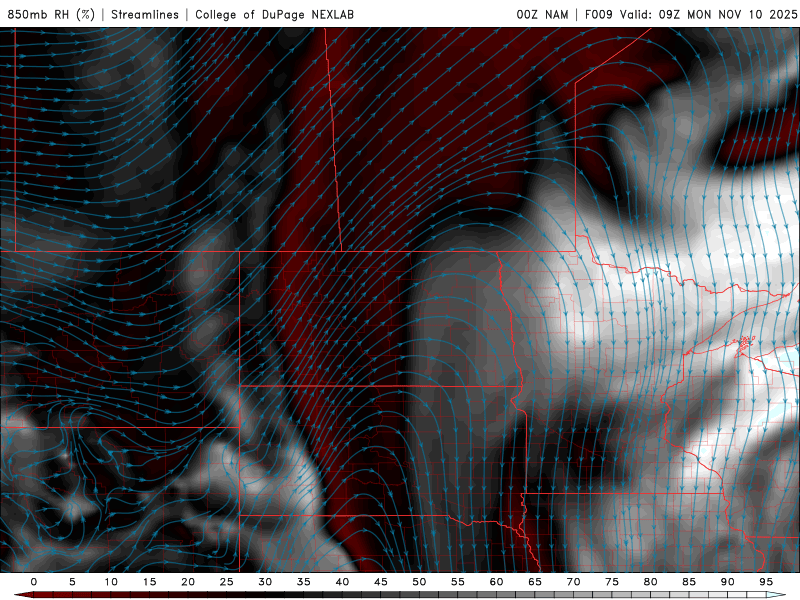Click the "85" color scale label
This screenshot has width=800, height=600.
(689, 582)
